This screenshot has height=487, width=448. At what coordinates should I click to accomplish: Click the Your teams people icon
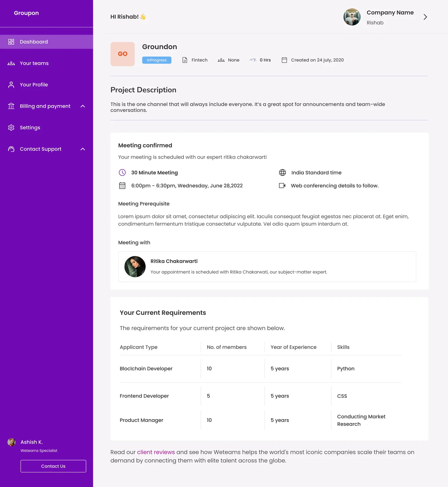click(x=11, y=63)
